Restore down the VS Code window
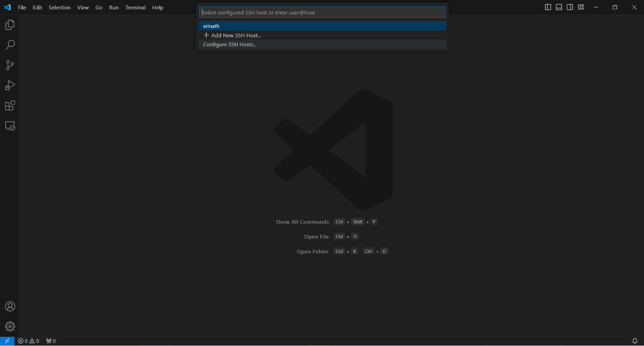The image size is (644, 346). [x=615, y=7]
